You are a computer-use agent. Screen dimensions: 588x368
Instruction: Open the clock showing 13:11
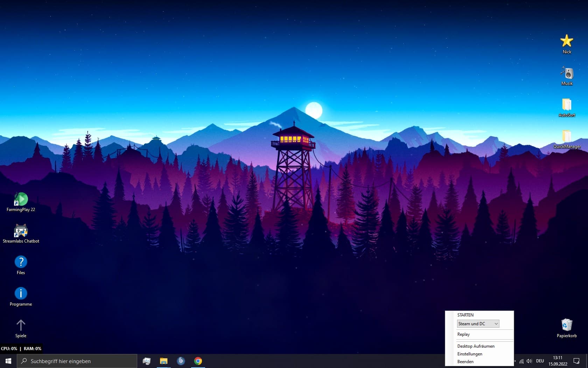coord(558,361)
